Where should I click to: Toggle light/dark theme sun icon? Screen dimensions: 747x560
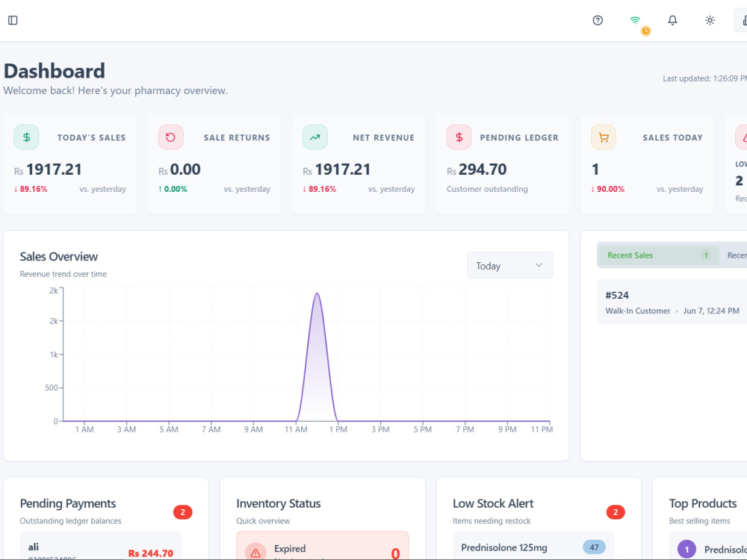point(710,20)
